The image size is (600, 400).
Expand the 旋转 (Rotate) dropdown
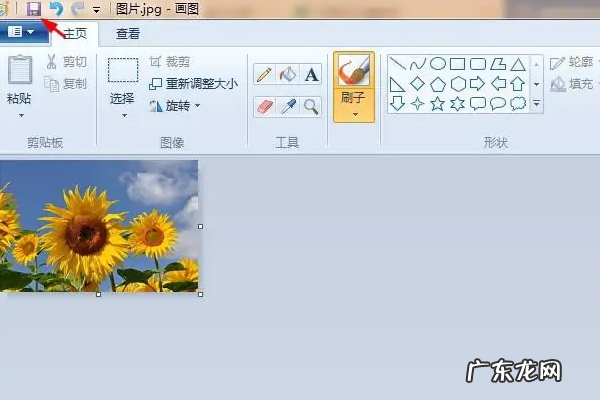pyautogui.click(x=198, y=105)
